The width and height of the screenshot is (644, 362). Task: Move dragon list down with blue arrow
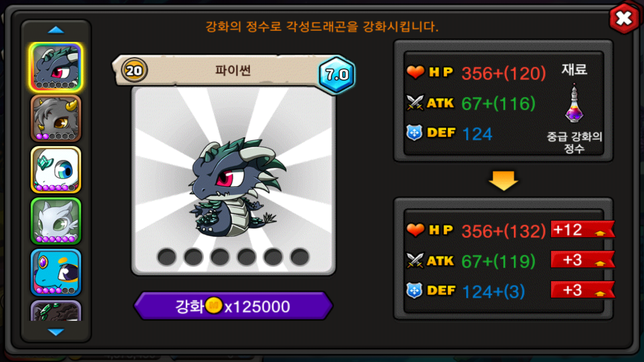56,332
